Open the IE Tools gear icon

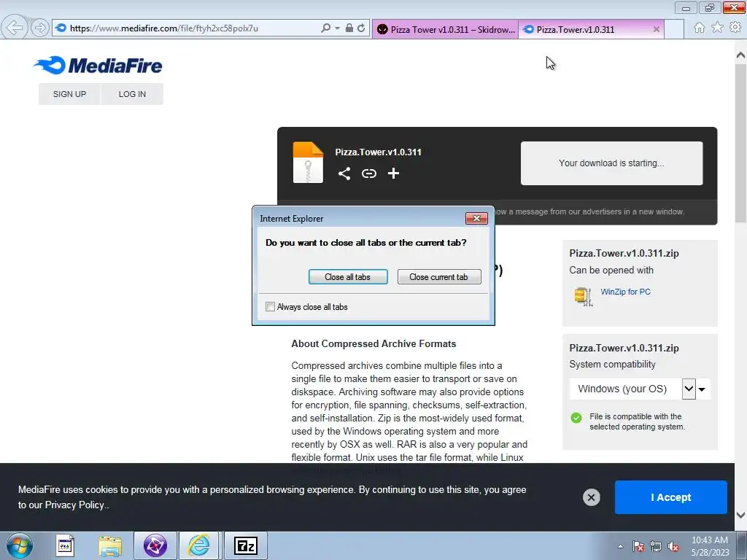point(735,28)
